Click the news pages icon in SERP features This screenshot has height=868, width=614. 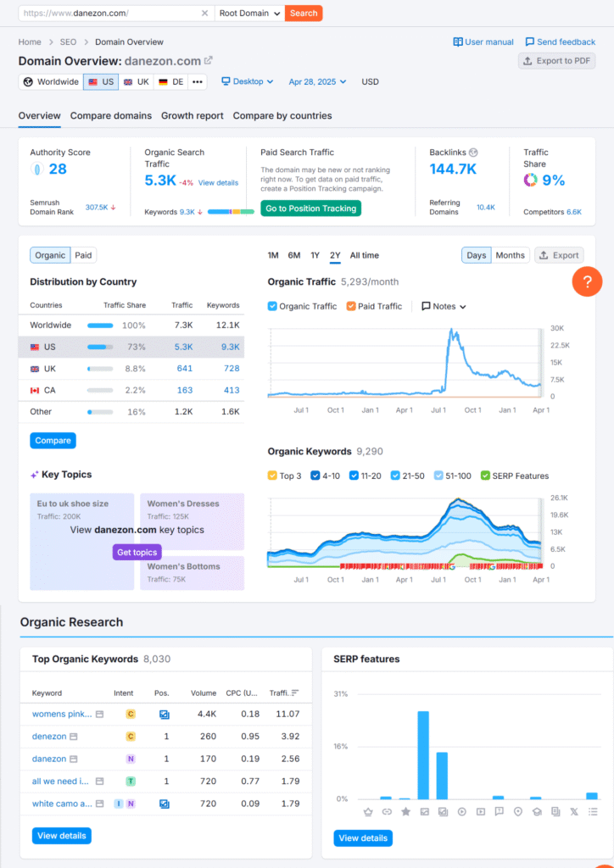[555, 811]
